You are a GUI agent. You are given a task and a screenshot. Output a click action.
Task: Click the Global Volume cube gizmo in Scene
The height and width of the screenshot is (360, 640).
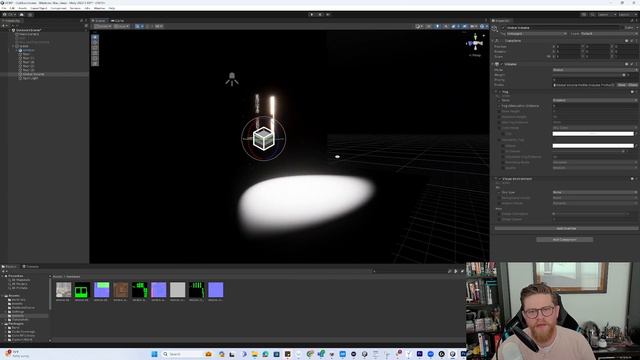(263, 138)
